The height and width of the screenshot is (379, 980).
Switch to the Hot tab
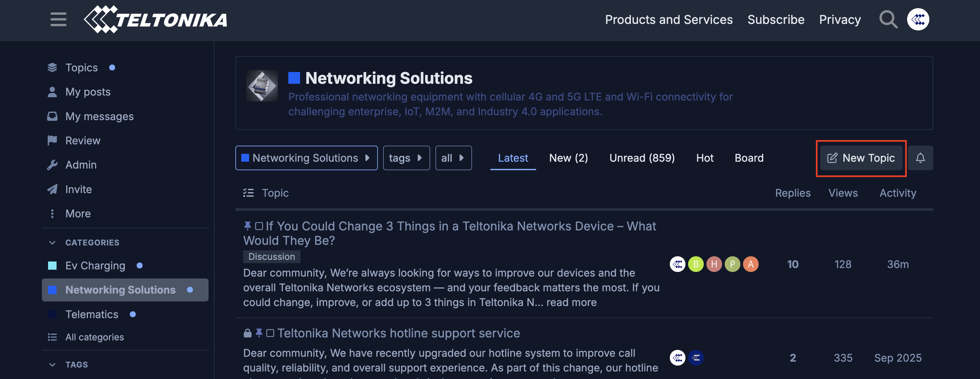[704, 158]
